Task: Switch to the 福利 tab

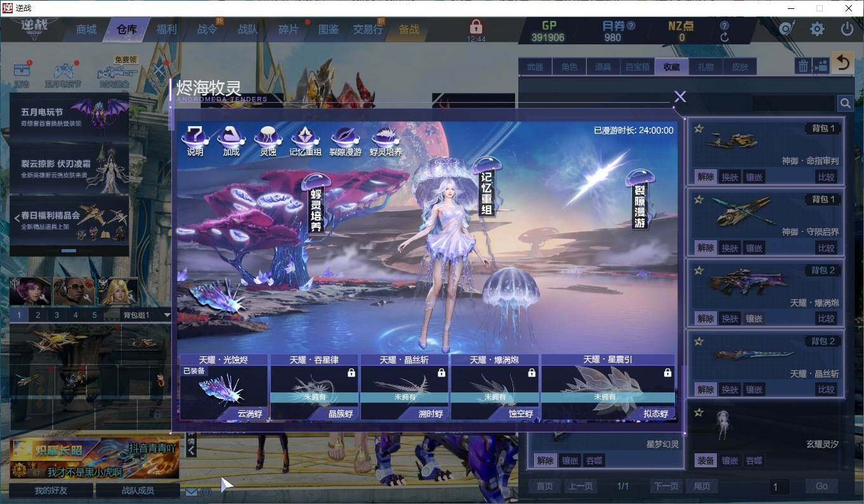Action: pyautogui.click(x=167, y=29)
